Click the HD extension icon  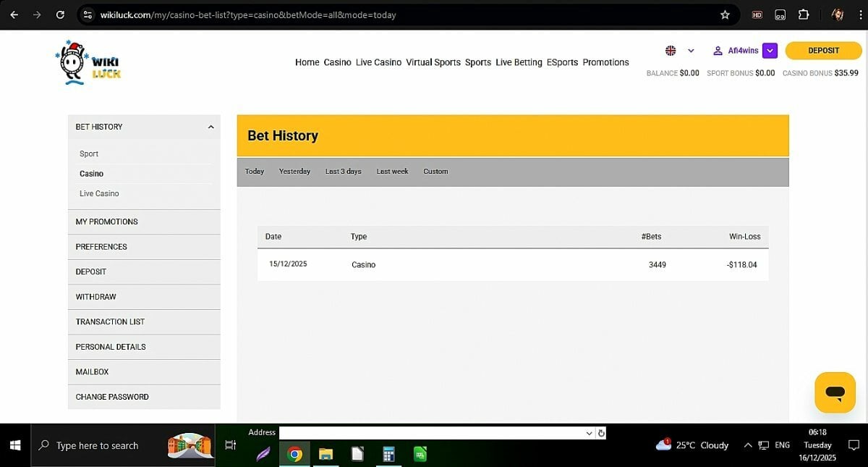point(757,14)
